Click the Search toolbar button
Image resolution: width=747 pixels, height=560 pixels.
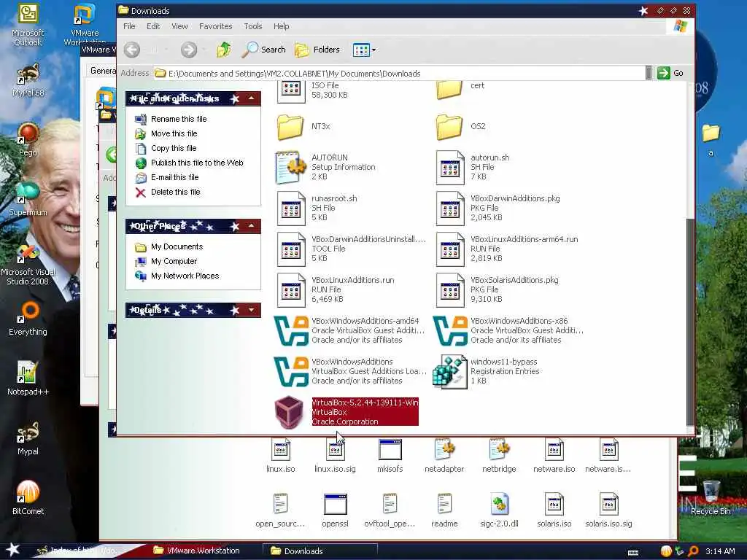263,50
